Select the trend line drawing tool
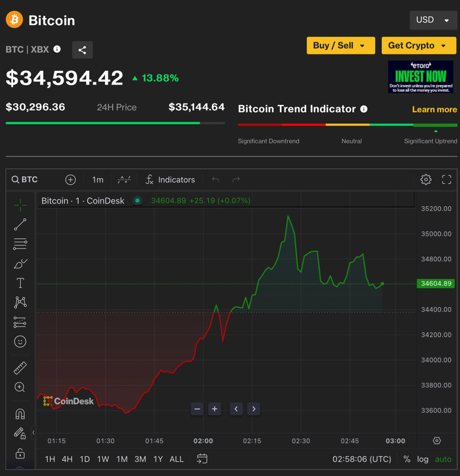Image resolution: width=460 pixels, height=476 pixels. (20, 225)
